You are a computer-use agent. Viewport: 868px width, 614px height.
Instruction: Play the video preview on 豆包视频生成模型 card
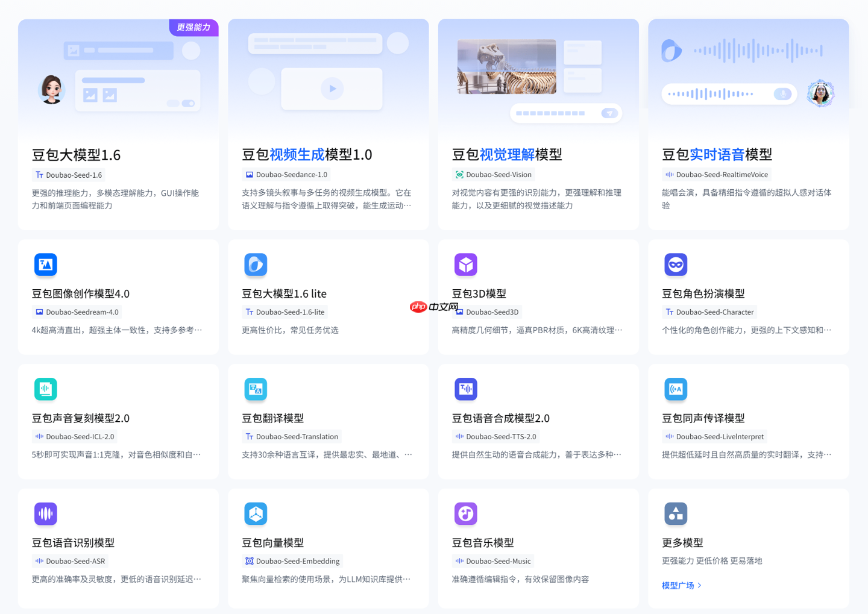pos(332,88)
